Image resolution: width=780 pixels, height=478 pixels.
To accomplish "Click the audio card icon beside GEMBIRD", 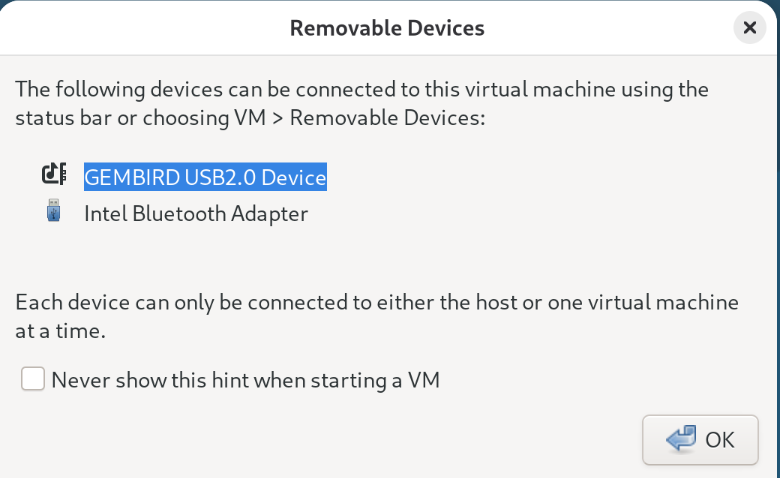I will pyautogui.click(x=53, y=175).
